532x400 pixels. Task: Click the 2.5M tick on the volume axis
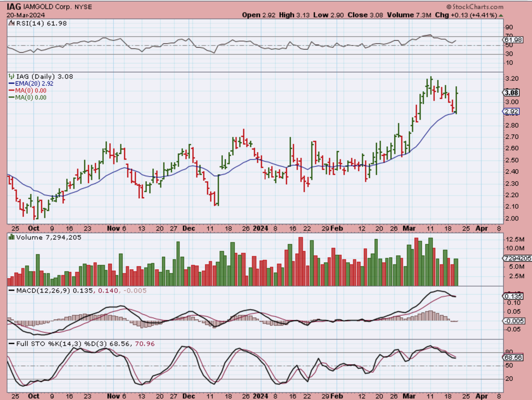point(517,276)
